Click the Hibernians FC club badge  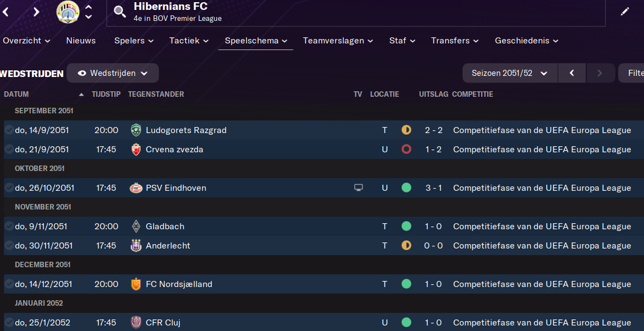(68, 12)
